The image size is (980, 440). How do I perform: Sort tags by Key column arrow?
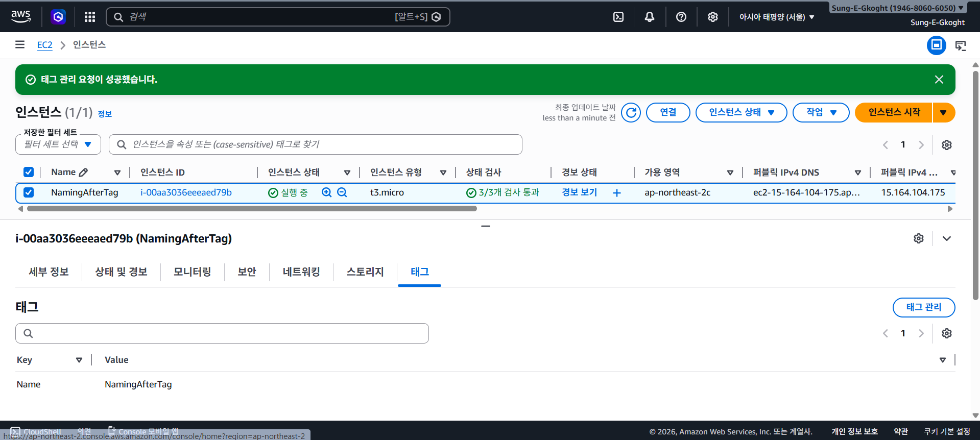pos(79,360)
